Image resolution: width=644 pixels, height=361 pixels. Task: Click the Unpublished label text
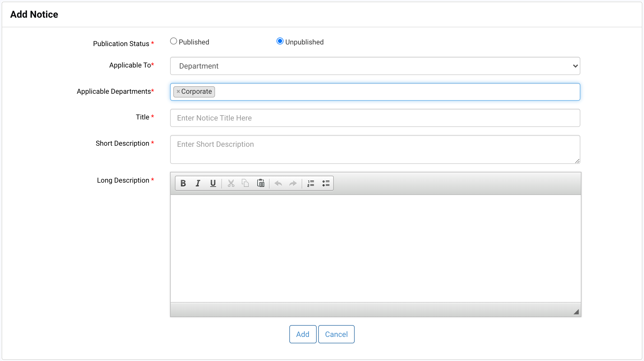click(x=304, y=42)
